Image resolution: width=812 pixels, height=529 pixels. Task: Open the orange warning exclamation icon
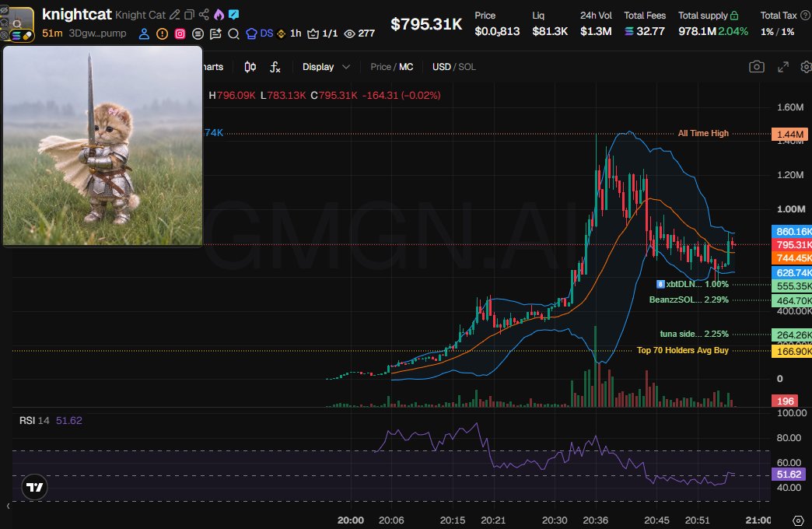pos(162,33)
